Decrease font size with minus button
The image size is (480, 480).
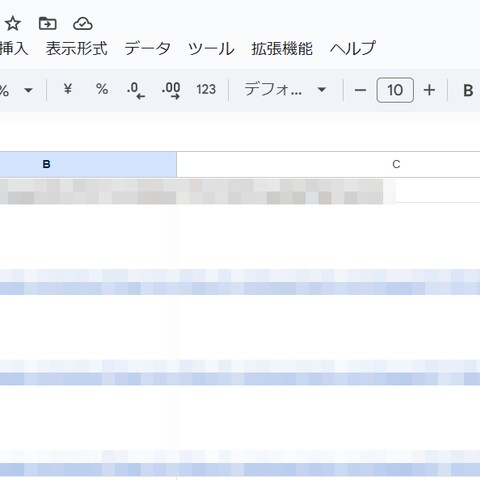click(360, 90)
